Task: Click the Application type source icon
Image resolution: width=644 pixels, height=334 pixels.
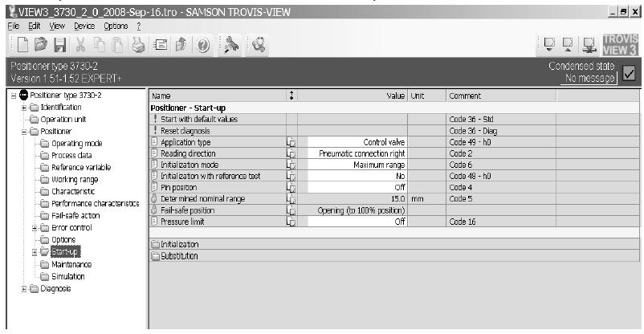Action: click(291, 142)
